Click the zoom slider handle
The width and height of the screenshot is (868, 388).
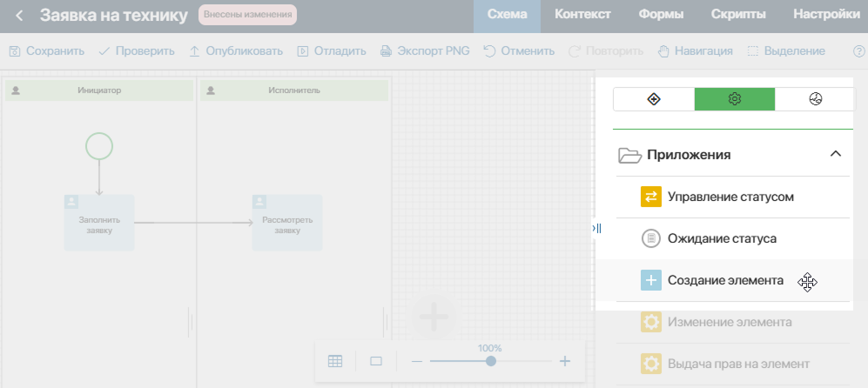(x=490, y=361)
